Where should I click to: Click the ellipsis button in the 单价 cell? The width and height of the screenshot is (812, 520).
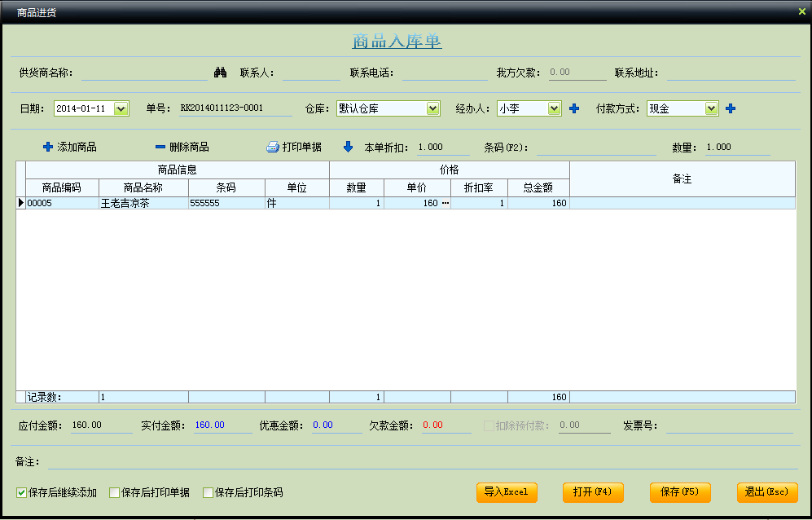[x=445, y=203]
